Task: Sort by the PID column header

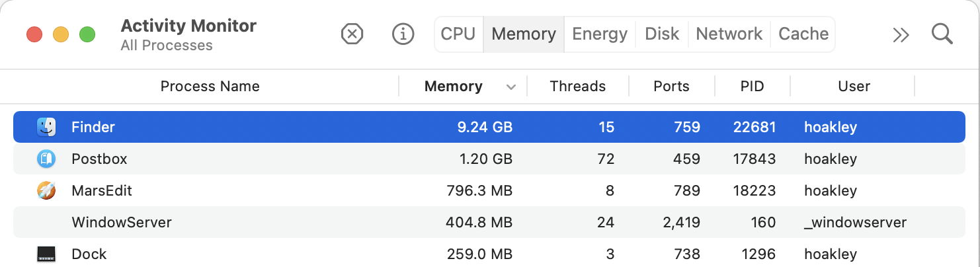Action: pos(752,86)
